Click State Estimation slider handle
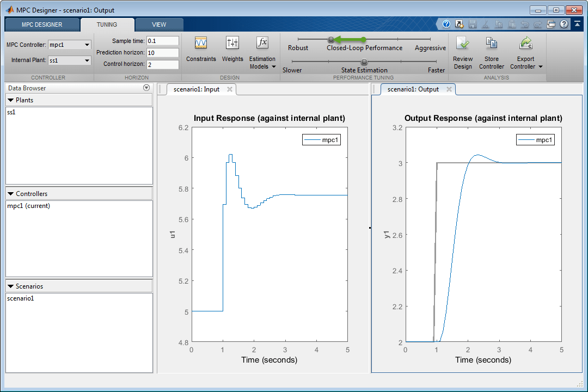This screenshot has width=588, height=392. tap(364, 62)
